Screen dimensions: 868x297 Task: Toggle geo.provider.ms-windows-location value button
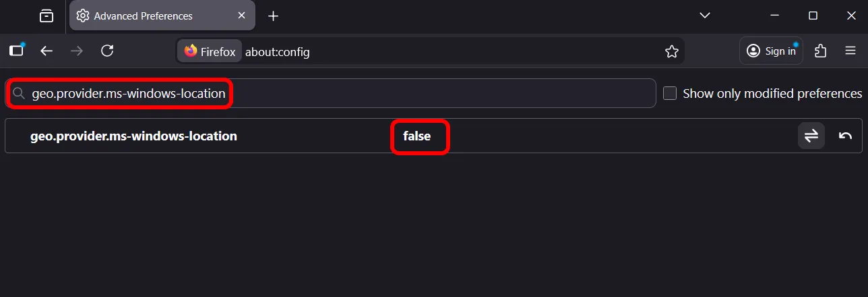[x=811, y=136]
